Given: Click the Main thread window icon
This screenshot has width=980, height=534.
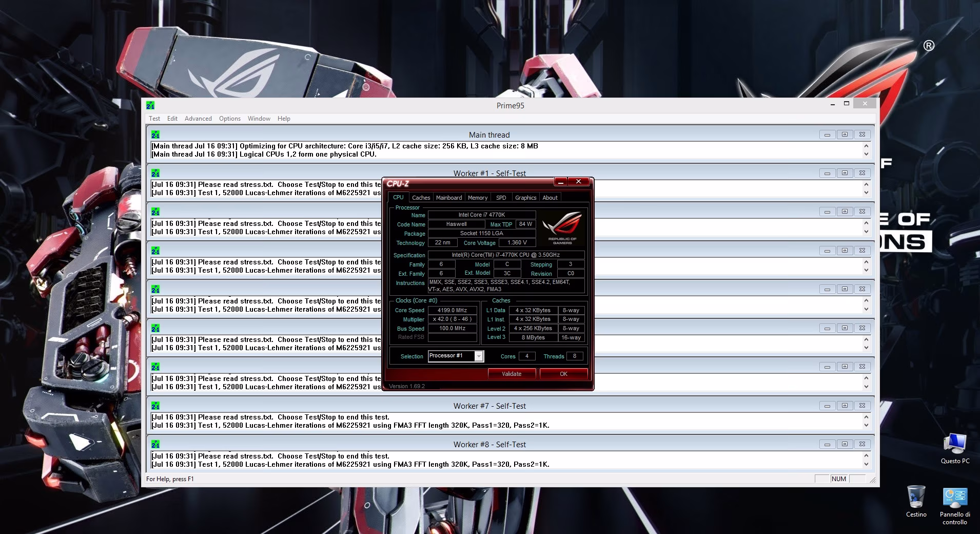Looking at the screenshot, I should pos(155,135).
